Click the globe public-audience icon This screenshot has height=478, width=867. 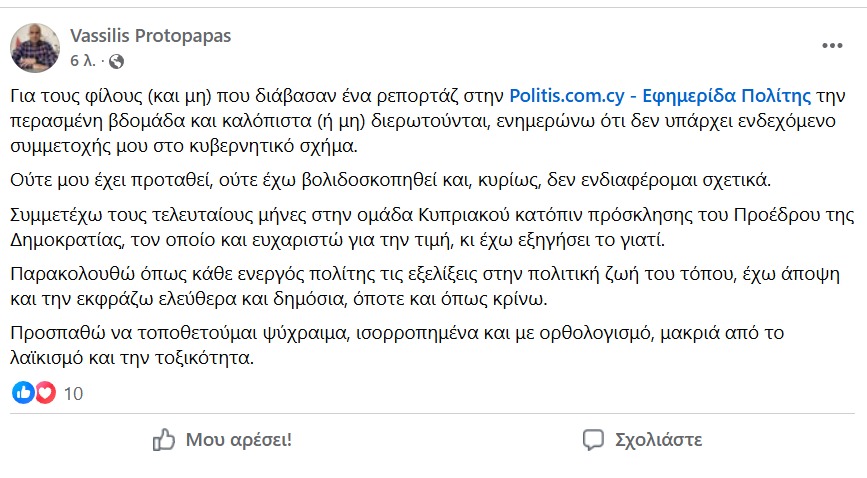116,61
